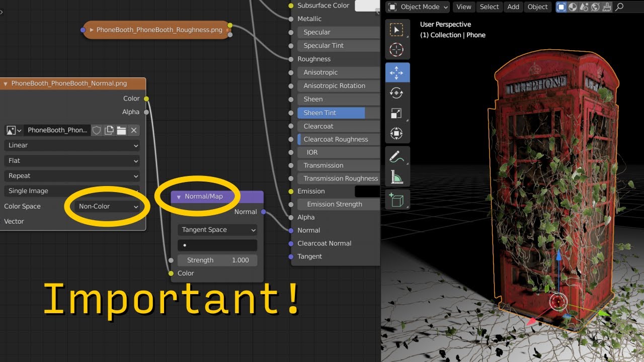Collapse the Normal/Map node
Viewport: 644px width, 362px height.
(179, 197)
